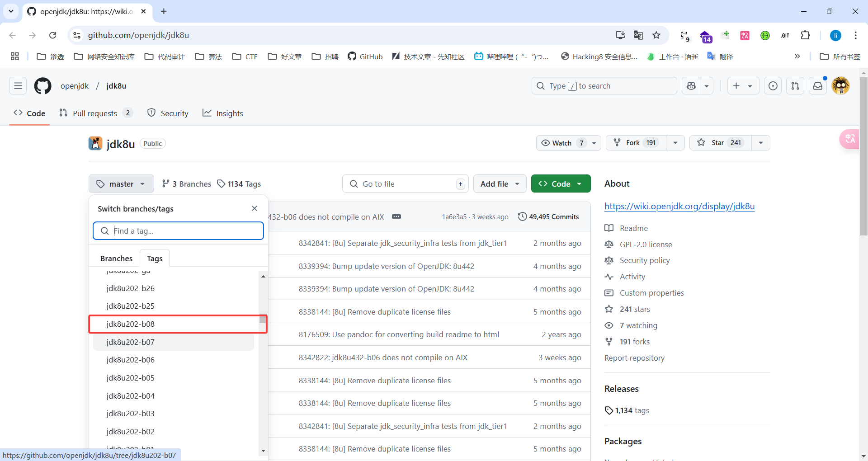Viewport: 868px width, 461px height.
Task: Open the bookmarks apps grid icon
Action: click(15, 56)
